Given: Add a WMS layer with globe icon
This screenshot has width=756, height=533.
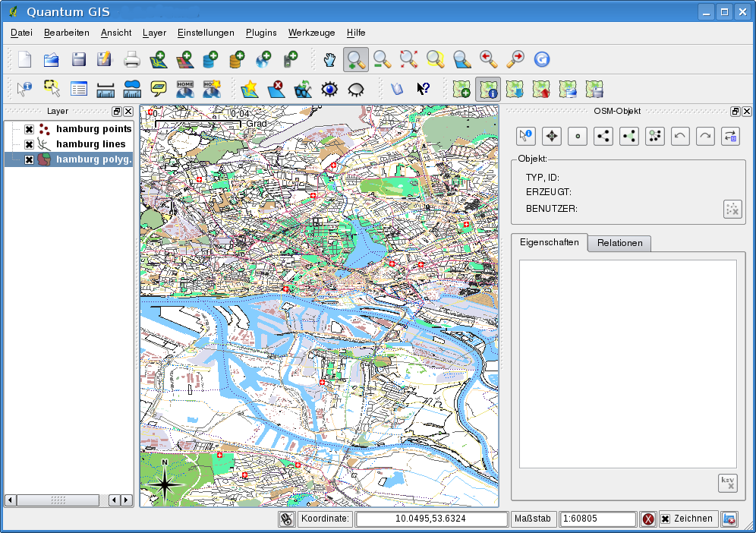Looking at the screenshot, I should coord(263,59).
